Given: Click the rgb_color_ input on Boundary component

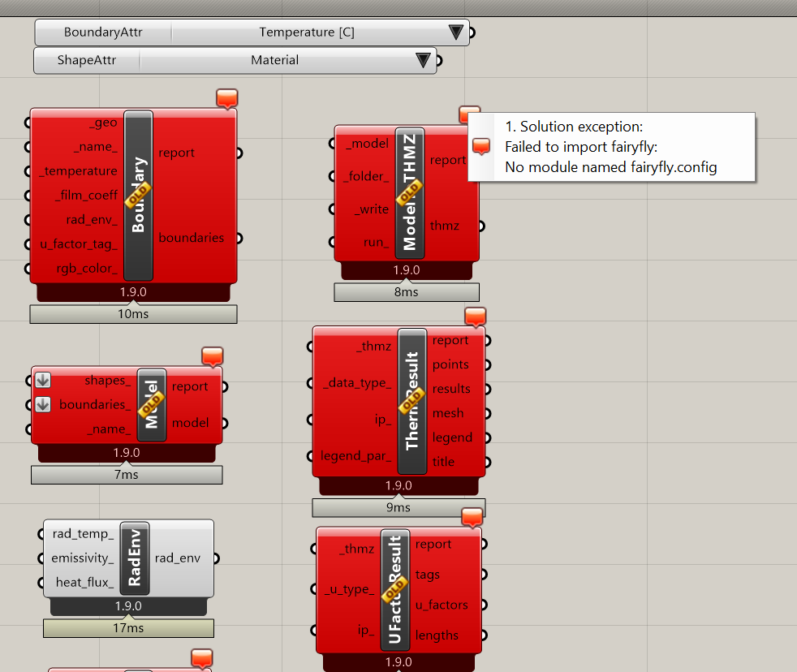Looking at the screenshot, I should coord(86,269).
